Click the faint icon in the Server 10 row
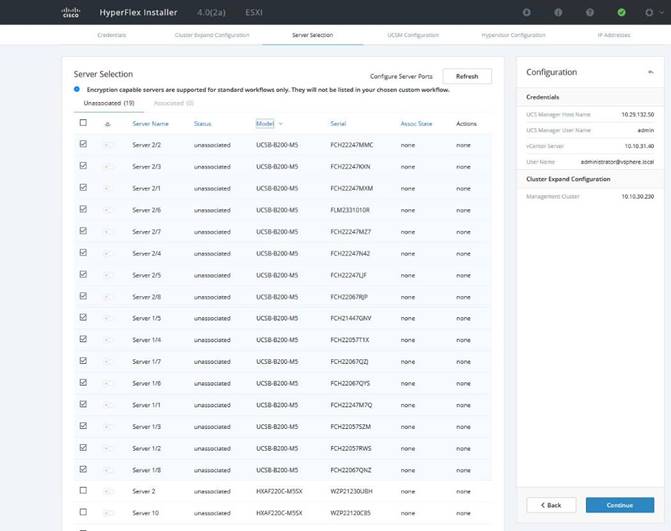Screen dimensions: 671x531 pyautogui.click(x=108, y=513)
